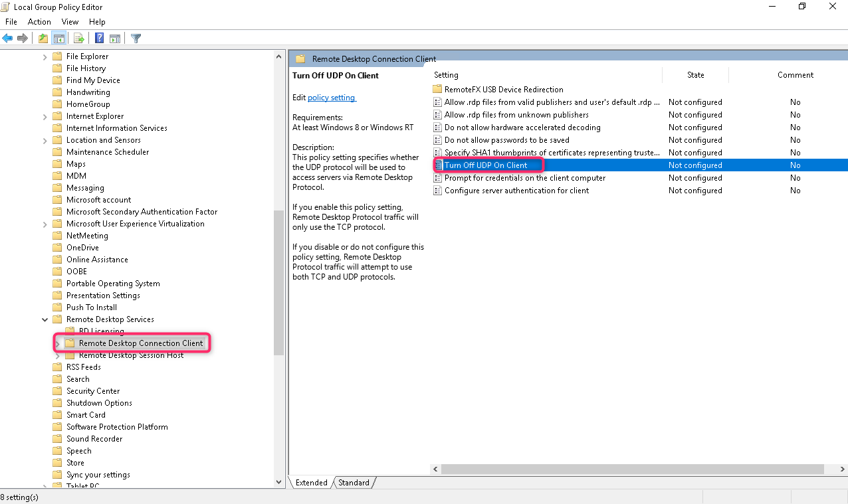Switch to the Standard tab
Viewport: 848px width, 504px height.
pos(354,483)
